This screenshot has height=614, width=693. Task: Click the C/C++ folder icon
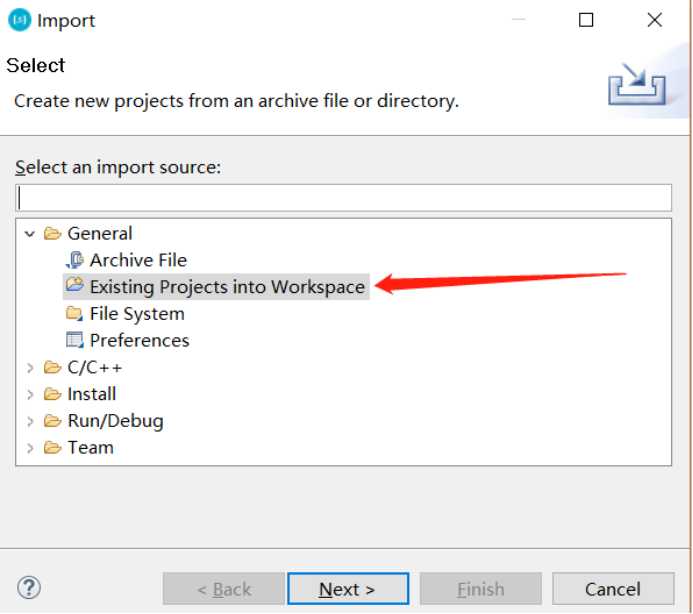click(52, 367)
